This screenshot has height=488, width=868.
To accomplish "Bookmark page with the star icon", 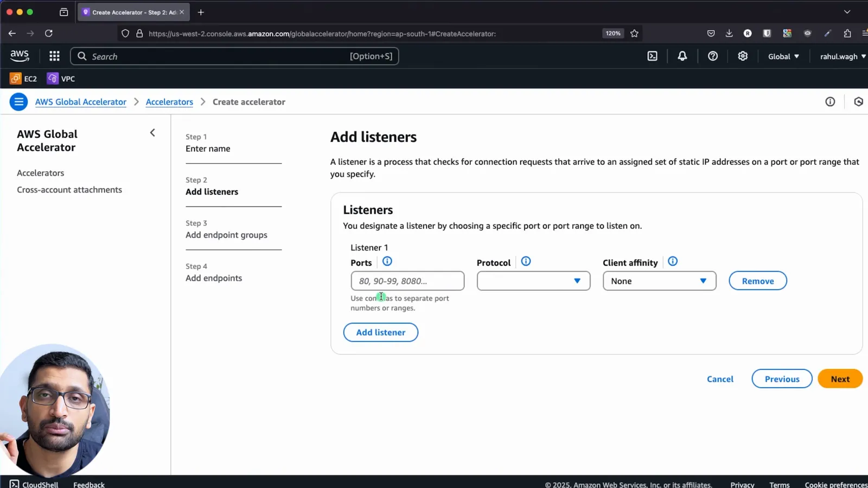I will pos(634,33).
